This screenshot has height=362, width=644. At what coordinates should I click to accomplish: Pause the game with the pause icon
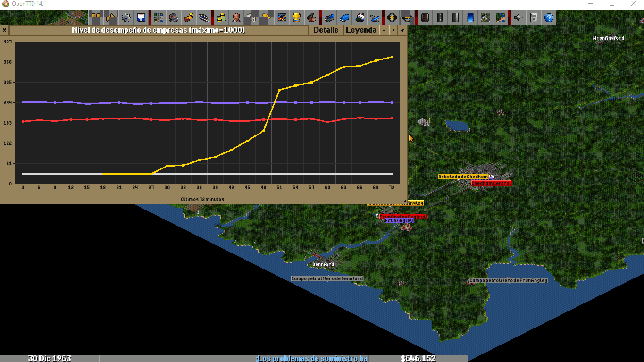[96, 18]
